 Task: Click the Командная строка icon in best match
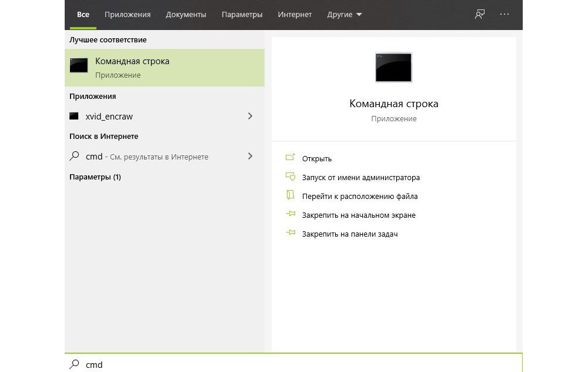(x=79, y=65)
